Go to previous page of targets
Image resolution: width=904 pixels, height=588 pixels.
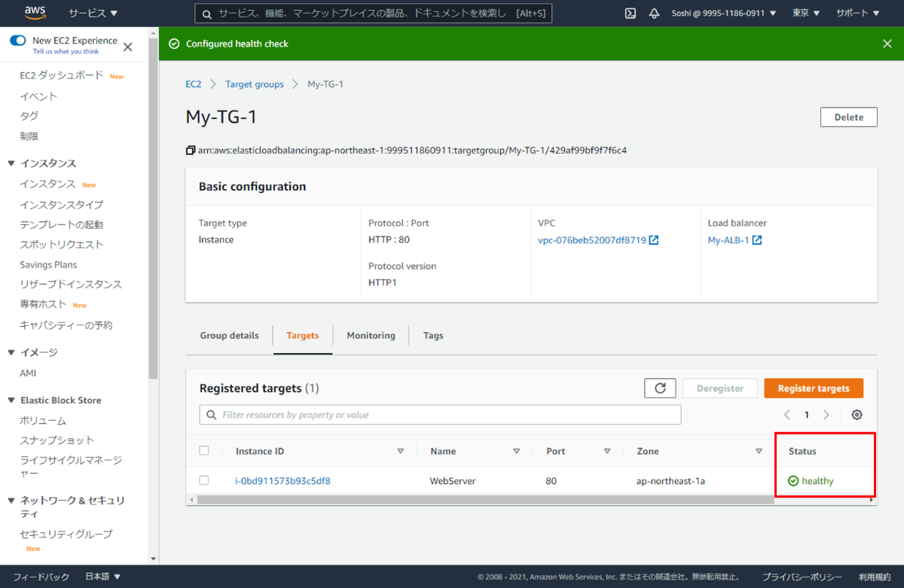click(x=787, y=415)
